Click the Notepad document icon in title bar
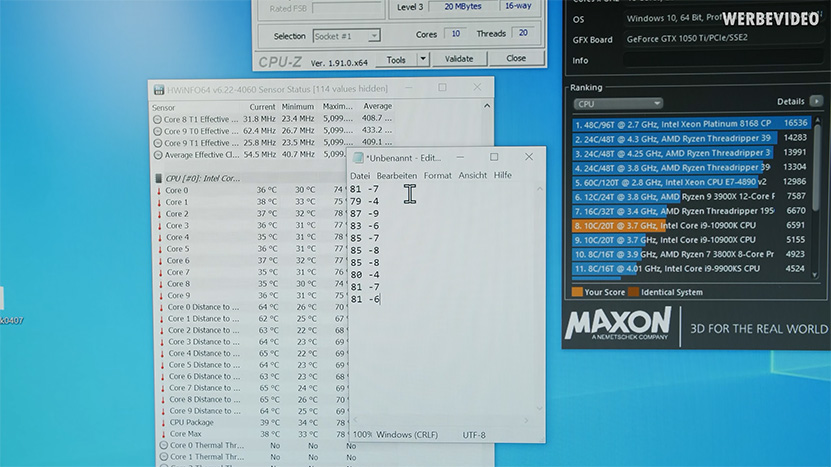Viewport: 831px width, 467px height. (359, 158)
